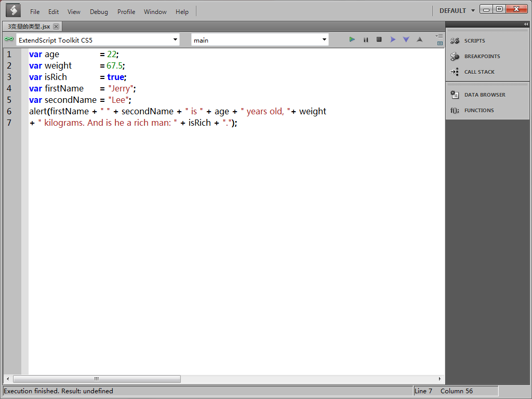Open the editor flyout menu icon

coord(439,36)
